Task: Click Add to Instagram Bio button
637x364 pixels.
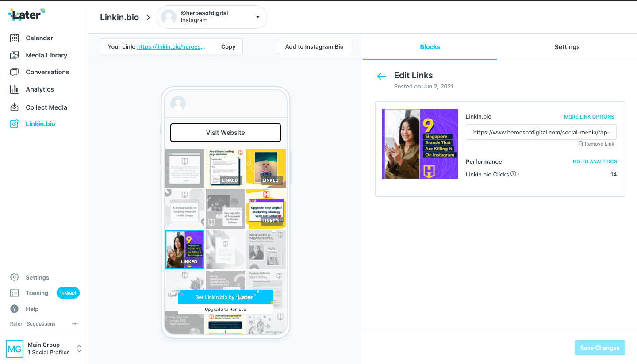Action: [314, 46]
